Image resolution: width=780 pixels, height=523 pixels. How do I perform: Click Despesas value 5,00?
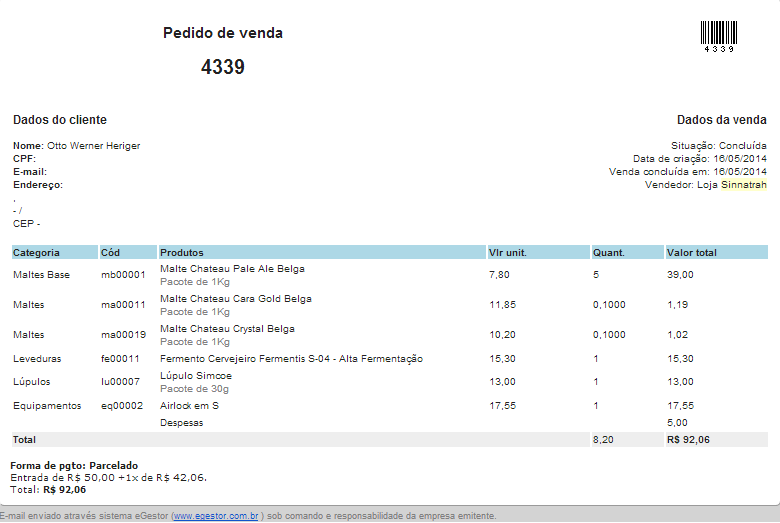pos(678,422)
